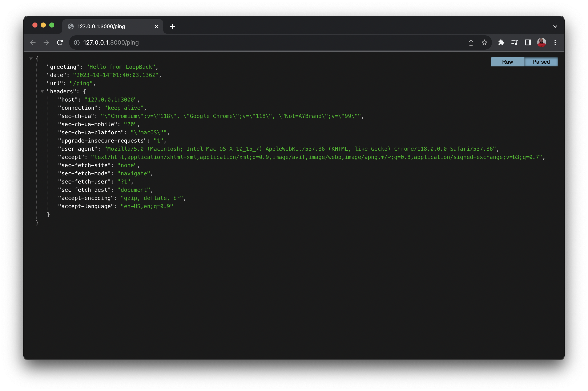Bookmark the page with the star icon
Image resolution: width=588 pixels, height=391 pixels.
[484, 43]
